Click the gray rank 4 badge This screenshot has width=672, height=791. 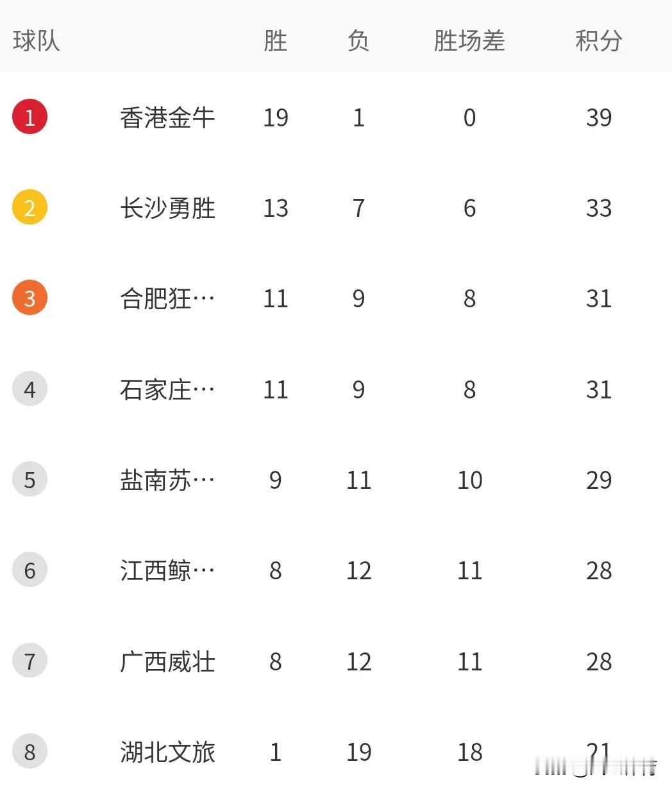(29, 389)
